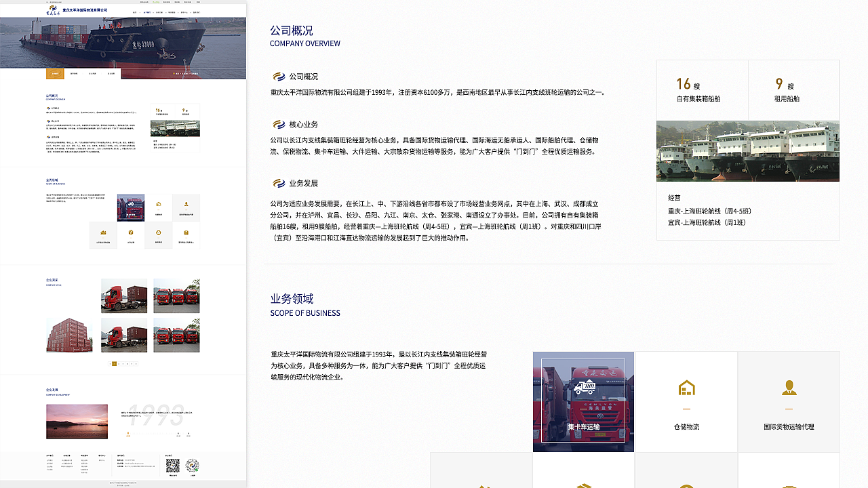Viewport: 868px width, 488px height.
Task: Click 宜宾-上海班轮航线（周1班）route text
Action: [x=707, y=222]
